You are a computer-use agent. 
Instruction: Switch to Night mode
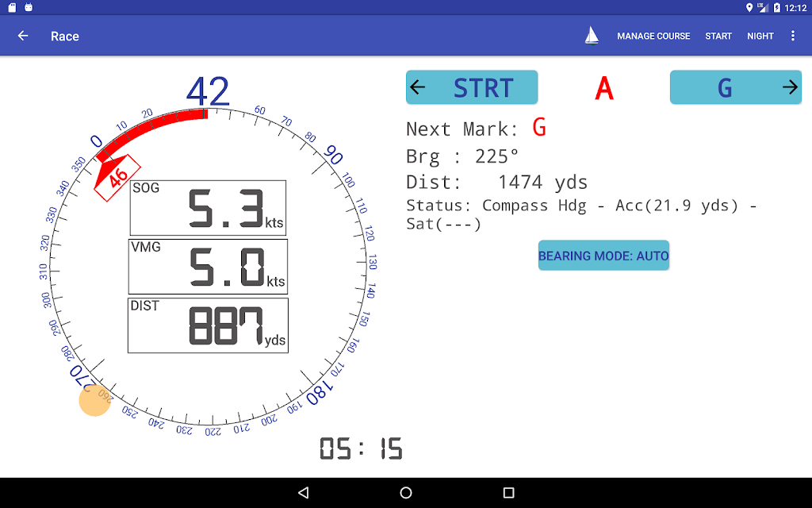point(760,36)
